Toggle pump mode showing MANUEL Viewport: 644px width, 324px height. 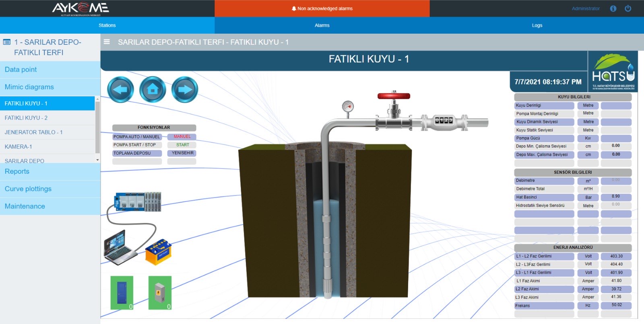[182, 137]
